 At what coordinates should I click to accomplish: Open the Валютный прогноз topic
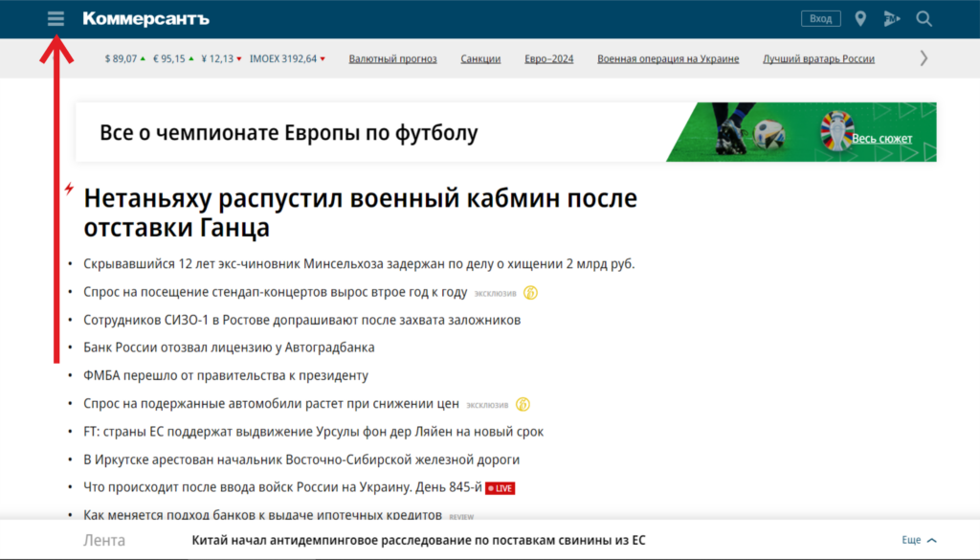(392, 58)
